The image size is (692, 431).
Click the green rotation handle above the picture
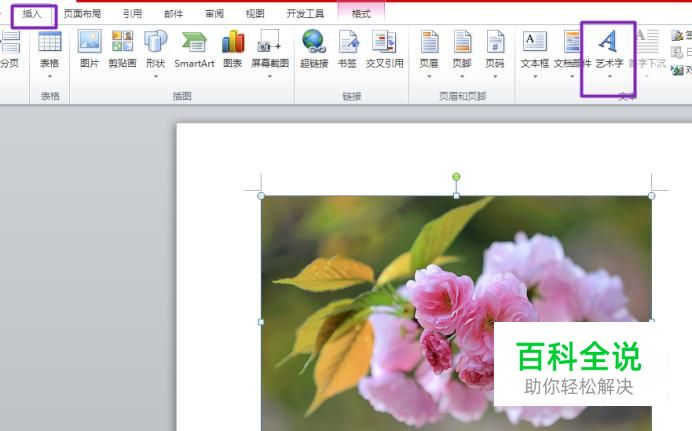pos(456,177)
